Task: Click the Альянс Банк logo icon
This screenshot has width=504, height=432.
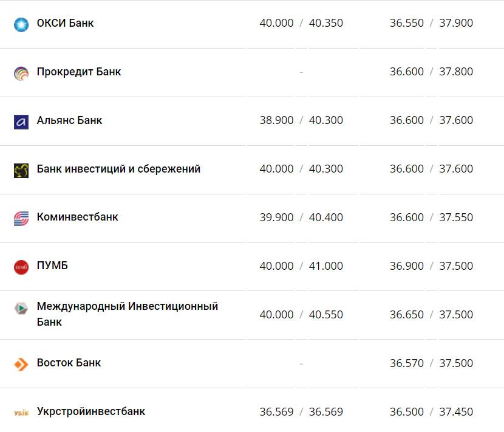Action: click(21, 122)
